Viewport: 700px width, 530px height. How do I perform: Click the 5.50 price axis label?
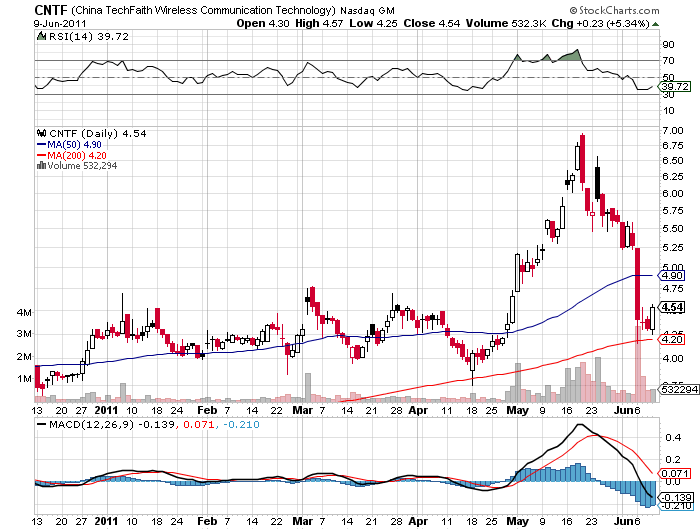pyautogui.click(x=673, y=228)
